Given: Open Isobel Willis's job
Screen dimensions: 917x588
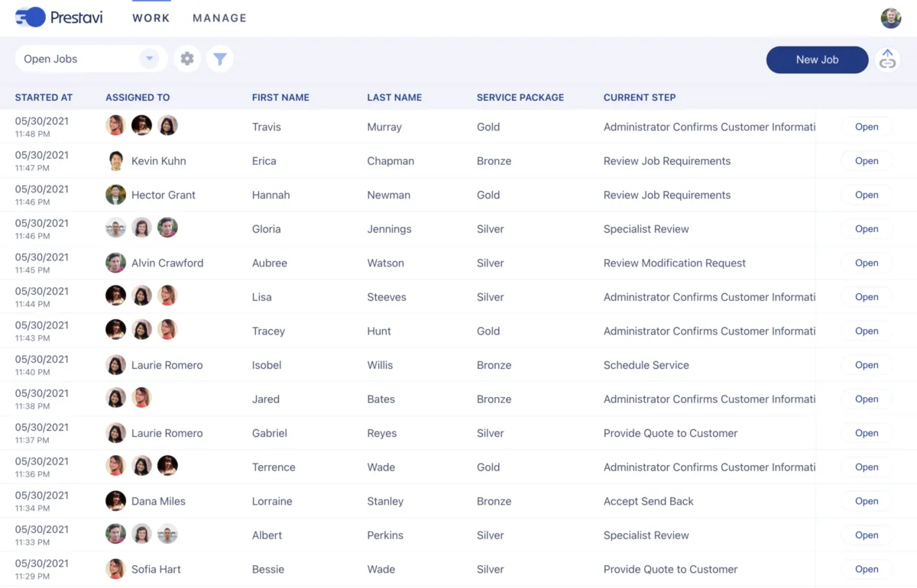Looking at the screenshot, I should (x=867, y=365).
